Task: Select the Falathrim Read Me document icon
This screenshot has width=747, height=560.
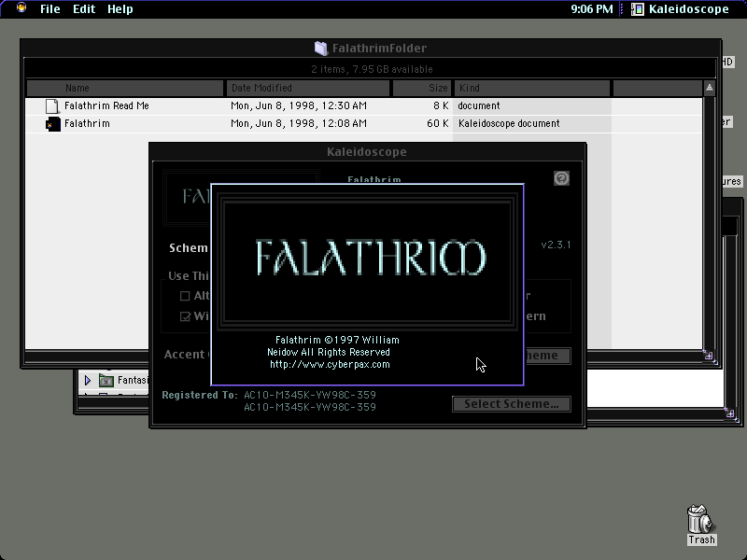Action: [x=52, y=106]
